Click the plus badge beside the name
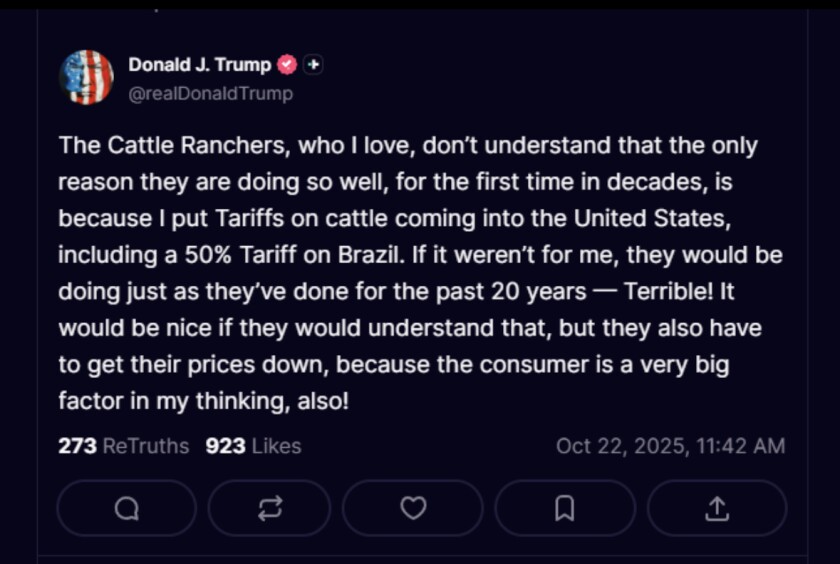This screenshot has width=840, height=564. tap(313, 65)
